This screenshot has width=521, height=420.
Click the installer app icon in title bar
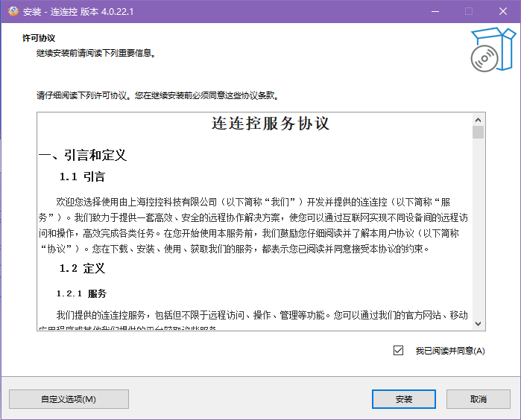tap(13, 11)
